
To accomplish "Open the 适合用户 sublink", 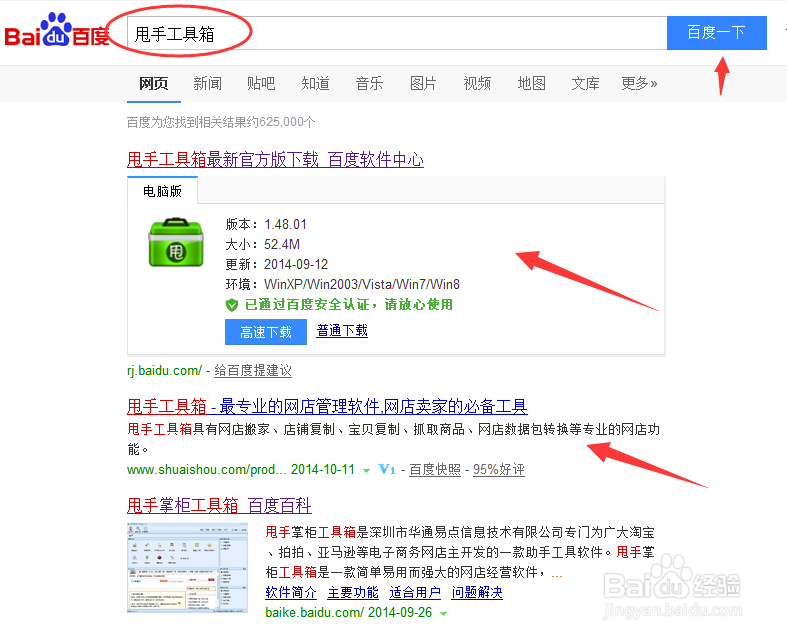I will coord(415,592).
